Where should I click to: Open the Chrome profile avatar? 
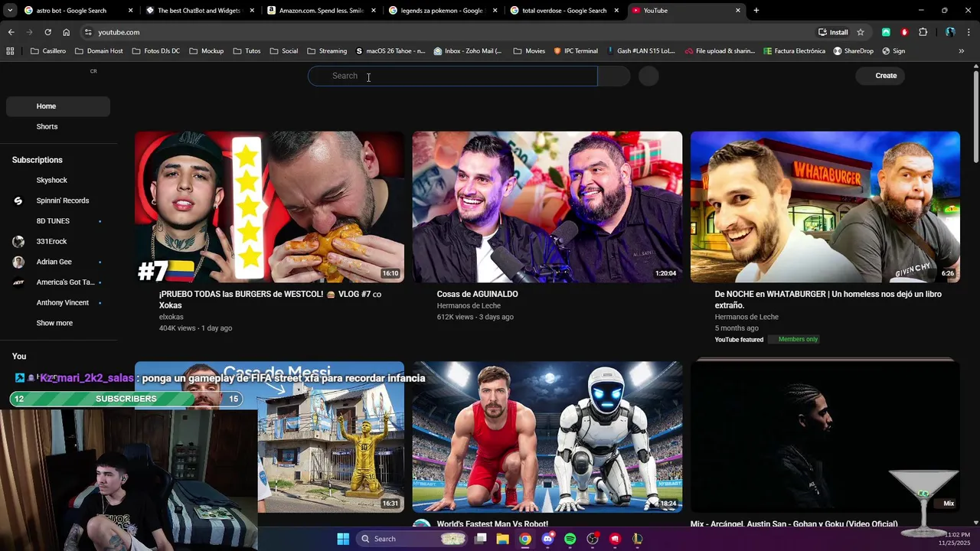pos(950,32)
